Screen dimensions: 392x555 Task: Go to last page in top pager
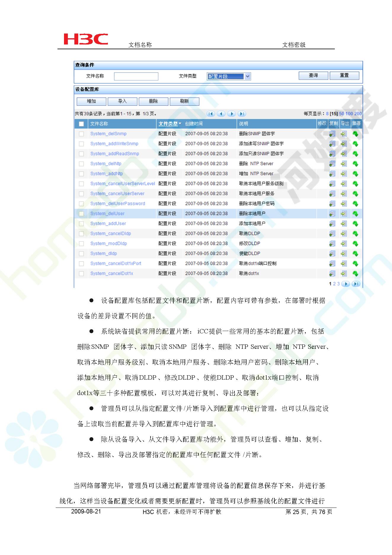click(242, 114)
